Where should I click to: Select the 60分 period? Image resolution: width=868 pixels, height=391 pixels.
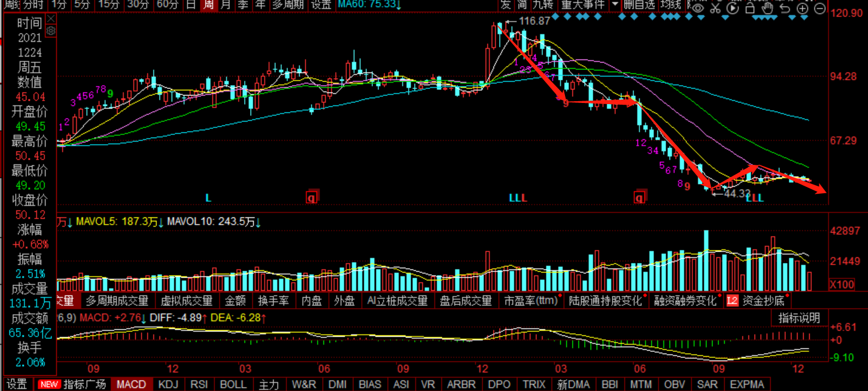(x=168, y=5)
